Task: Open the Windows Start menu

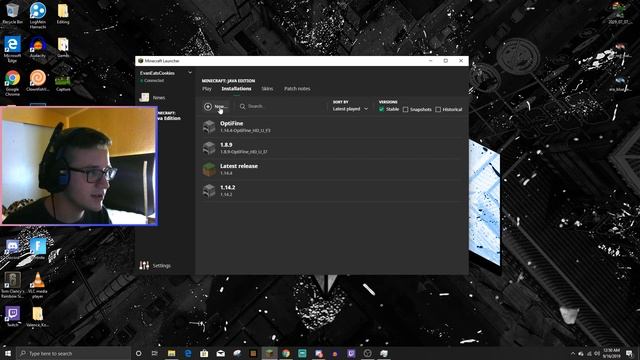Action: (x=8, y=353)
